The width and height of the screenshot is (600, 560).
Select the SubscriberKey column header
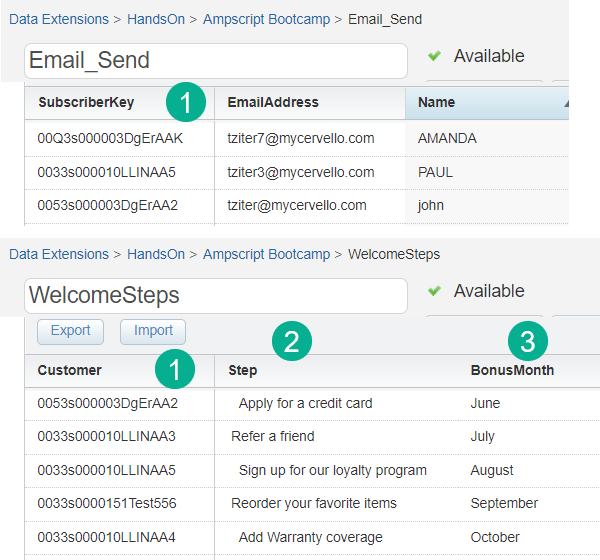[x=86, y=102]
